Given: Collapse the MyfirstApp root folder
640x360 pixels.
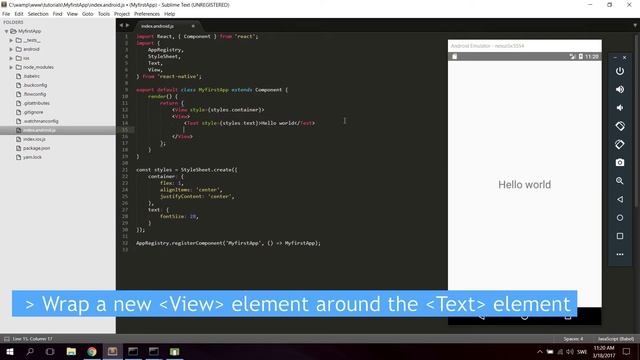Looking at the screenshot, I should [7, 31].
